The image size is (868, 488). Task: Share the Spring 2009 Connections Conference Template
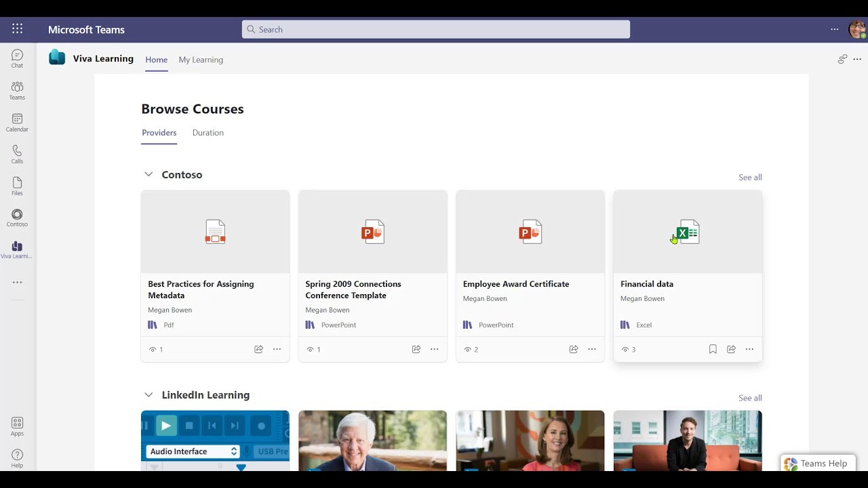416,349
